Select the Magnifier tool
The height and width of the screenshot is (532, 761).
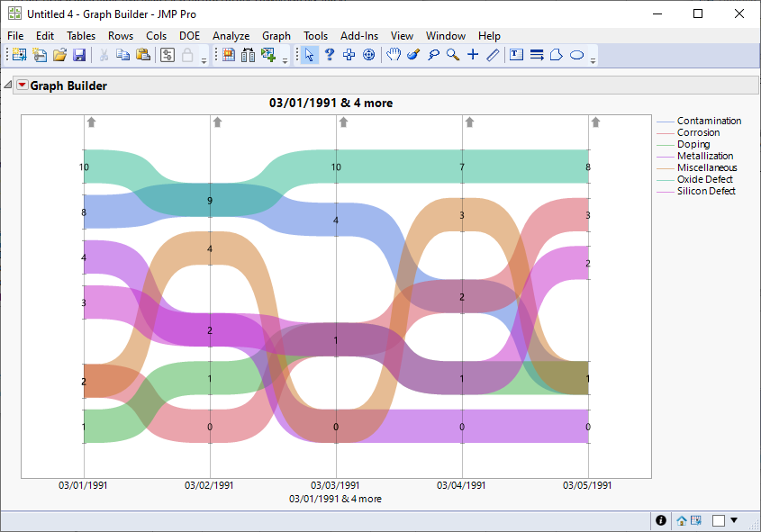(x=451, y=55)
